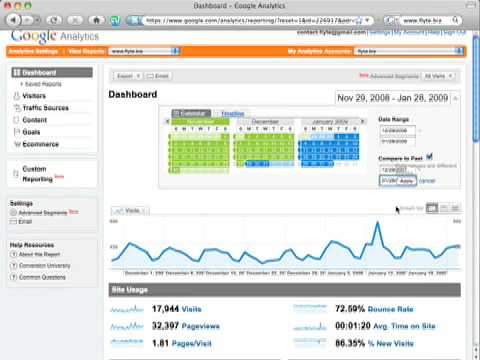Image resolution: width=480 pixels, height=360 pixels.
Task: Select the daily Graph by icon
Action: point(432,208)
